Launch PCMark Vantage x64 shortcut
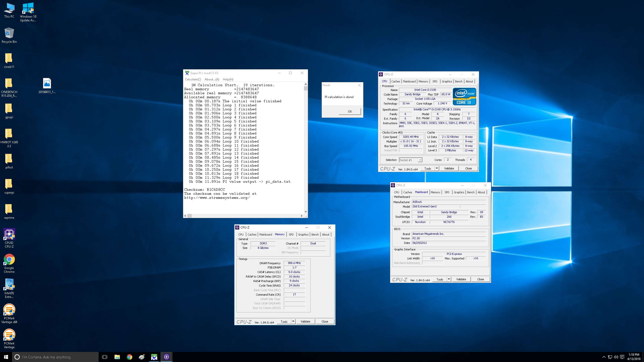The height and width of the screenshot is (362, 644). pos(9,313)
